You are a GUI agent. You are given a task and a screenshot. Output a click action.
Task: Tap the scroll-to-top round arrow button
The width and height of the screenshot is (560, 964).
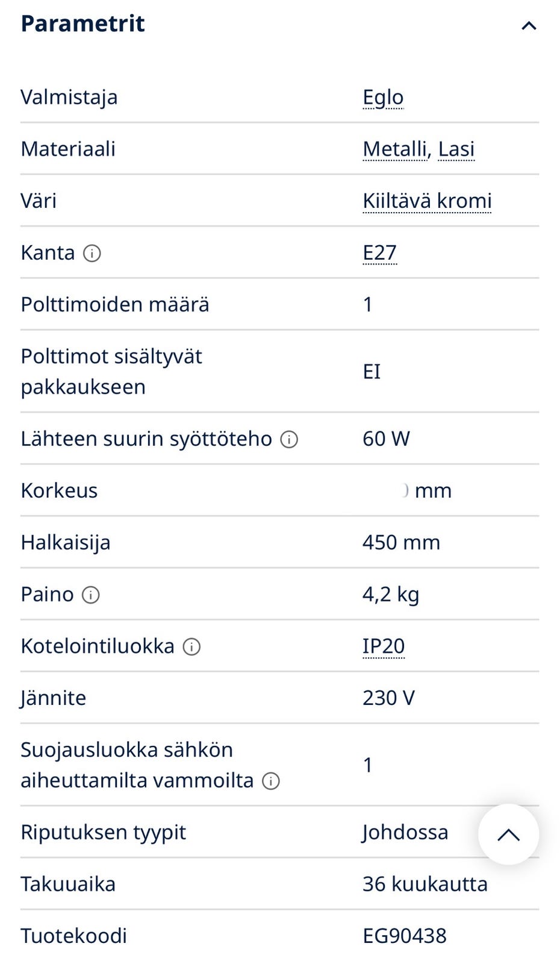click(x=508, y=834)
